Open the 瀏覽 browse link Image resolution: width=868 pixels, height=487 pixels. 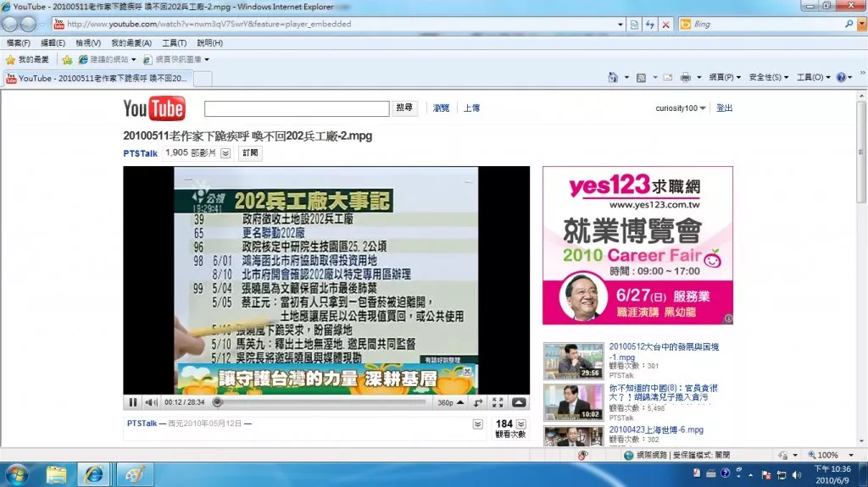[x=441, y=108]
